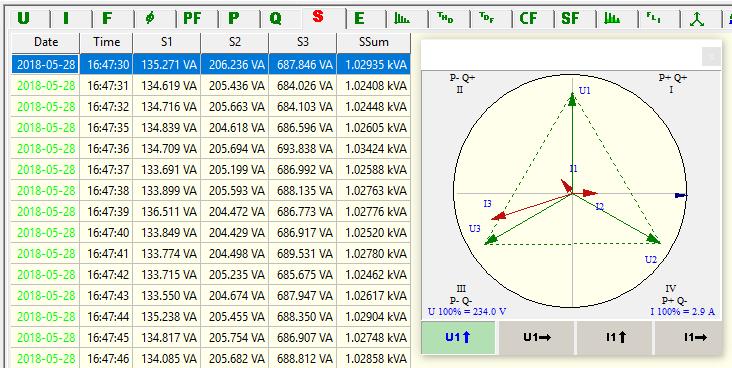Click the Date column header
This screenshot has width=732, height=368.
[x=45, y=42]
